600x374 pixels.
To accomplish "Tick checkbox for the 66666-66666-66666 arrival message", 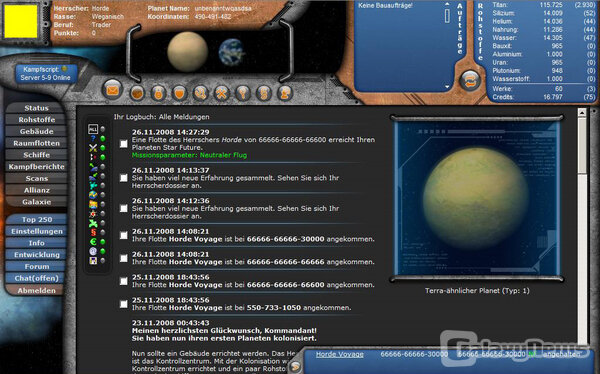I will [124, 258].
